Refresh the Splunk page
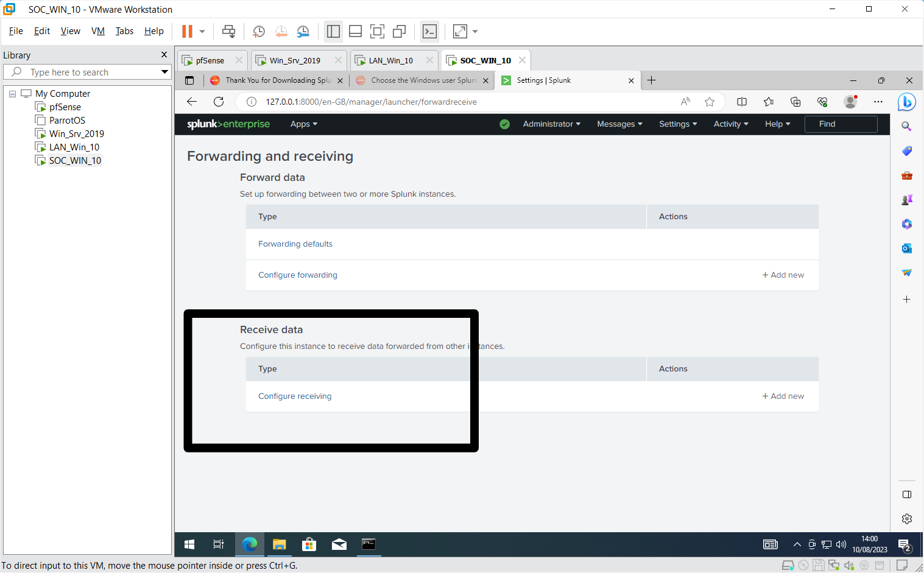The image size is (924, 573). click(x=219, y=102)
